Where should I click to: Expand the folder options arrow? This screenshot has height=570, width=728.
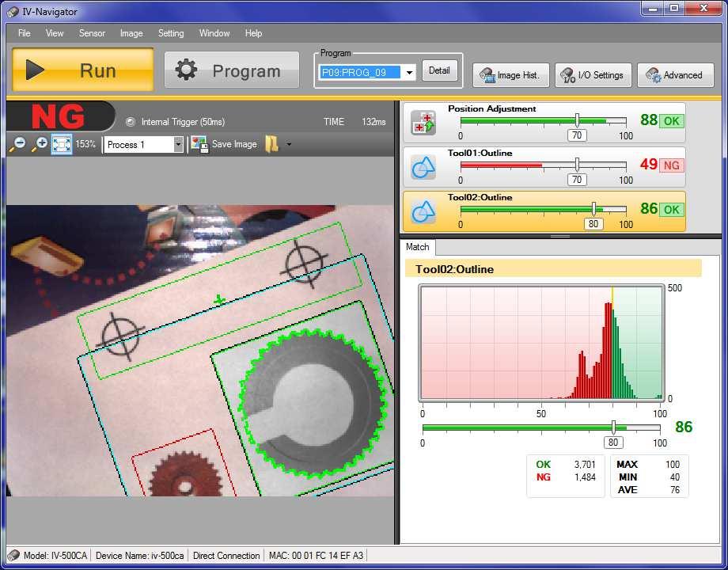click(x=289, y=144)
